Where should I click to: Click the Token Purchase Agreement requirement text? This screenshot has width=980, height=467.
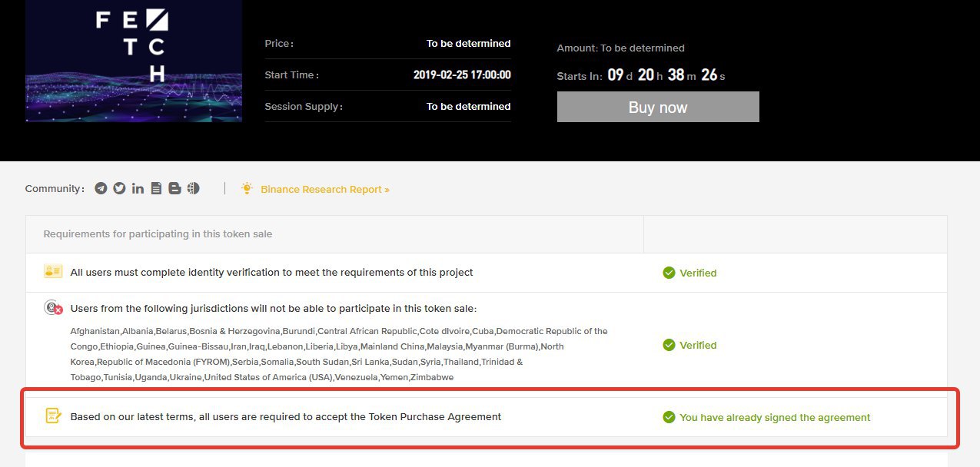coord(286,417)
